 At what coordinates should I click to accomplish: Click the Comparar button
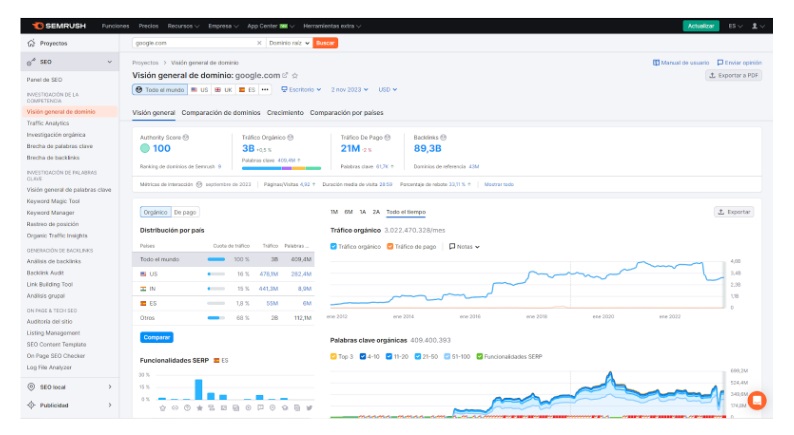(x=156, y=337)
